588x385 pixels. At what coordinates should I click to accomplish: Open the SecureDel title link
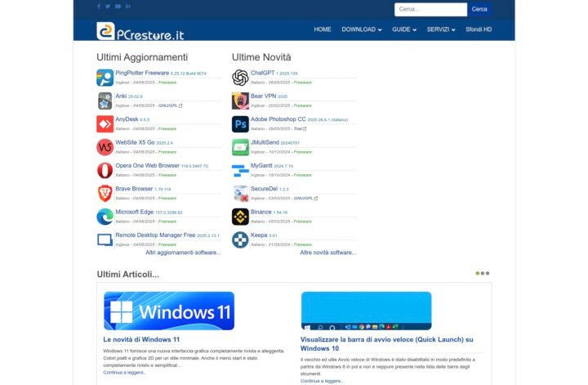pyautogui.click(x=264, y=188)
